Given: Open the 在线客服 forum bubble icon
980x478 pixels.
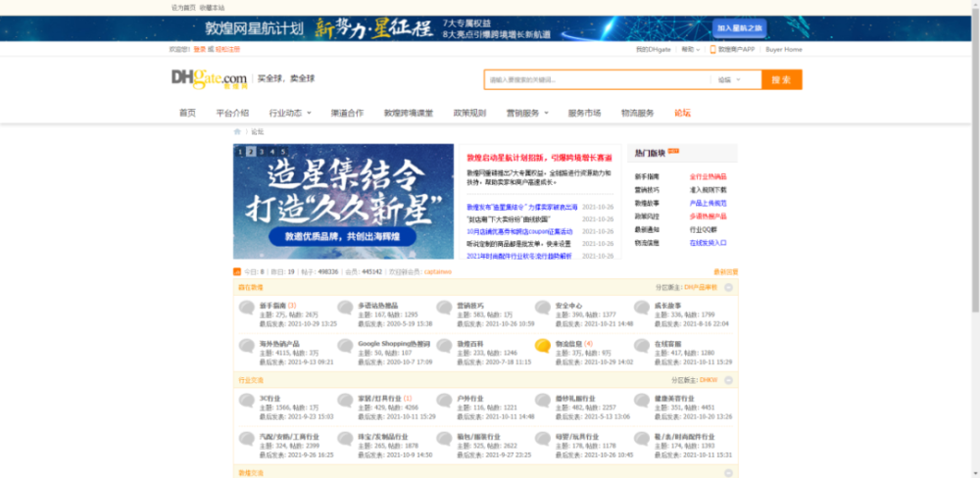Looking at the screenshot, I should point(641,346).
